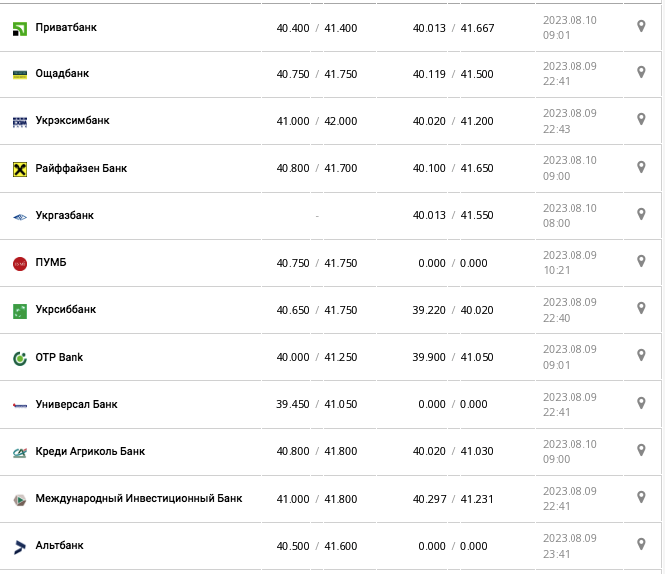Go to Универсал Банк name link
Viewport: 665px width, 574px height.
coord(76,405)
